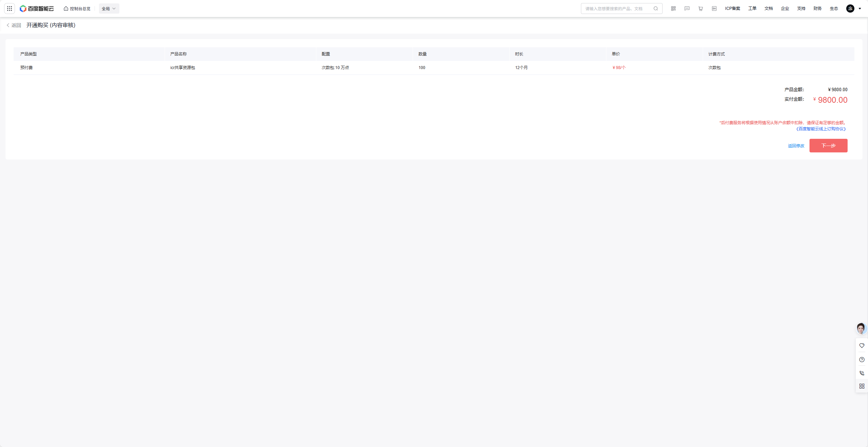Image resolution: width=868 pixels, height=447 pixels.
Task: Focus the product and docs search field
Action: coord(616,9)
